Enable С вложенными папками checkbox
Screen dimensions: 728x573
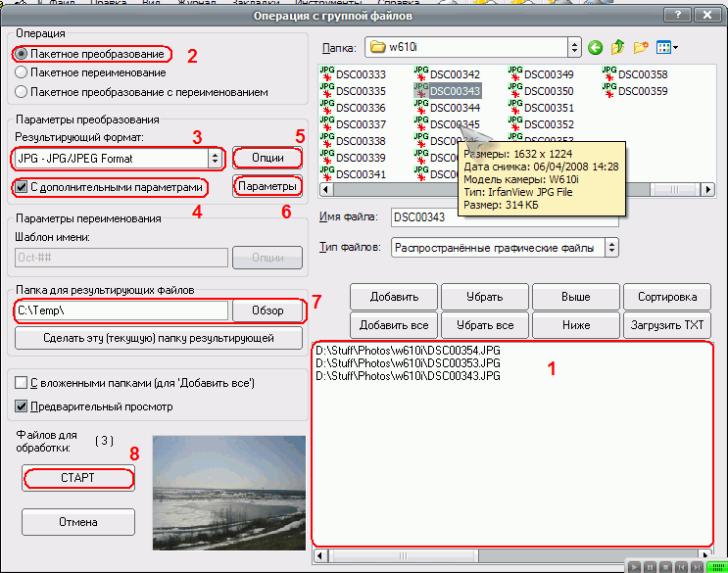tap(23, 381)
